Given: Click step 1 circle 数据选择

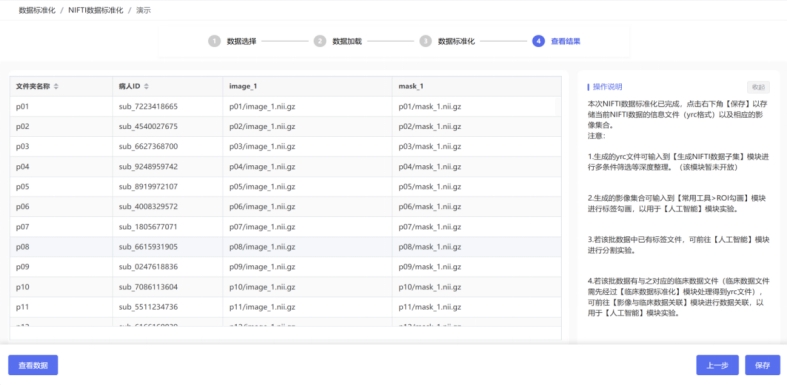Looking at the screenshot, I should point(214,41).
